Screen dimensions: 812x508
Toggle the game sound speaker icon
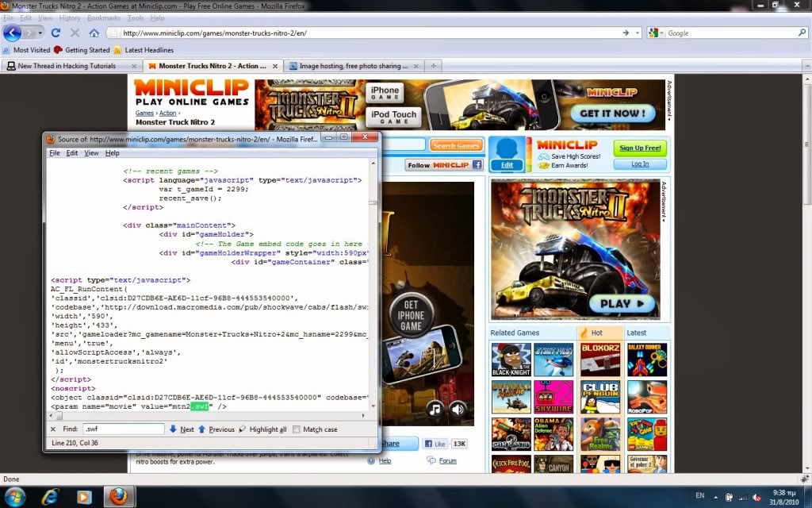(x=458, y=410)
